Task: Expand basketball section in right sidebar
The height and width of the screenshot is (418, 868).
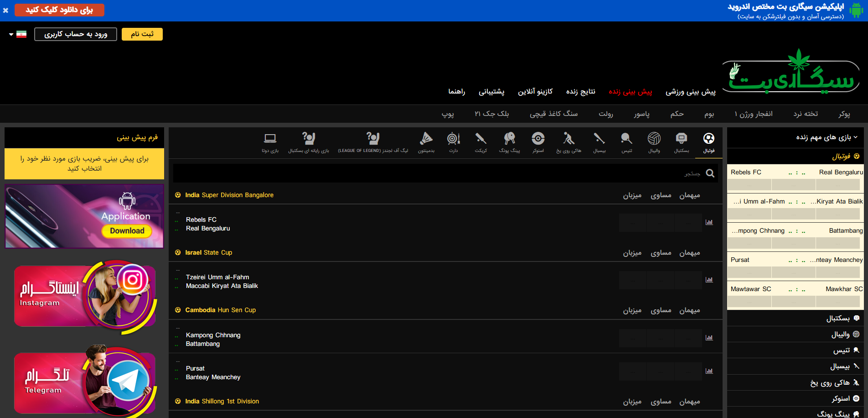Action: [x=838, y=318]
